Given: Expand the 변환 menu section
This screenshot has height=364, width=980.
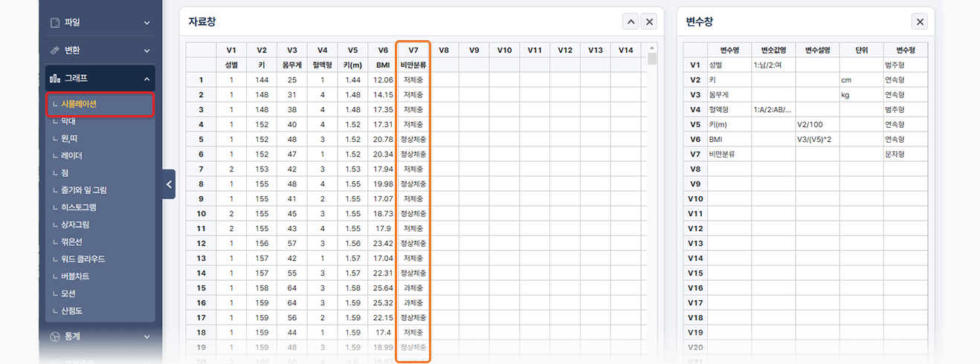Looking at the screenshot, I should tap(146, 51).
